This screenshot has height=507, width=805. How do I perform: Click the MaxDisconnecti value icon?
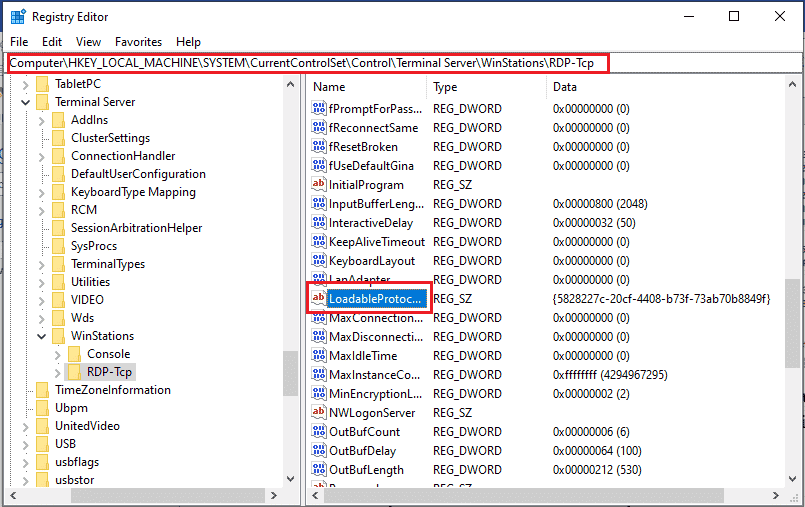[x=318, y=336]
